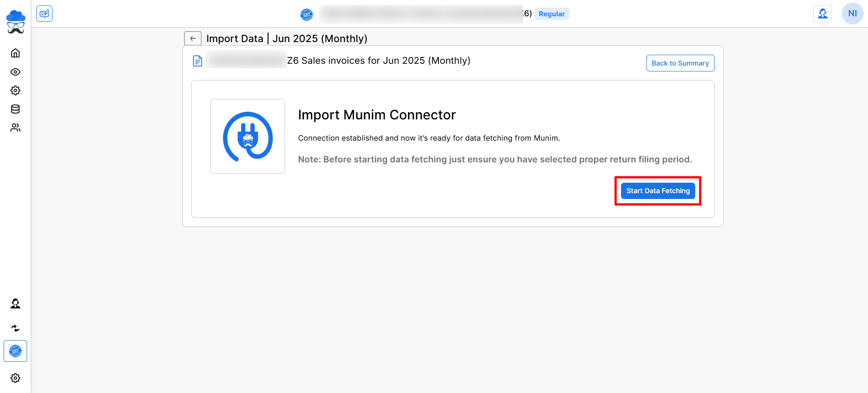This screenshot has width=868, height=393.
Task: Click the Connection established message text
Action: pyautogui.click(x=429, y=138)
